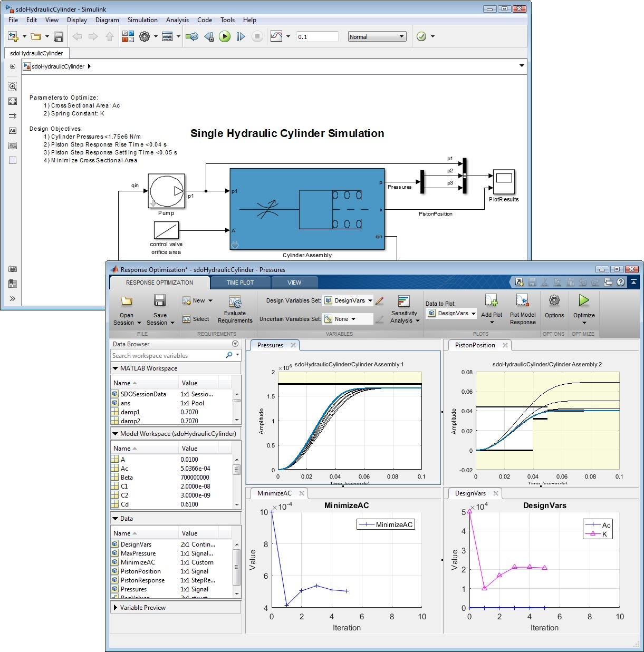The image size is (644, 652).
Task: Click the Evaluate Requirements icon
Action: [235, 302]
